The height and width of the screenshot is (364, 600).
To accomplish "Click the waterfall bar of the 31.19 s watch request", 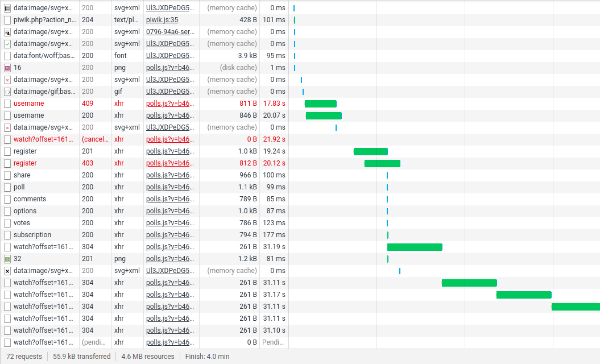I will pos(415,247).
